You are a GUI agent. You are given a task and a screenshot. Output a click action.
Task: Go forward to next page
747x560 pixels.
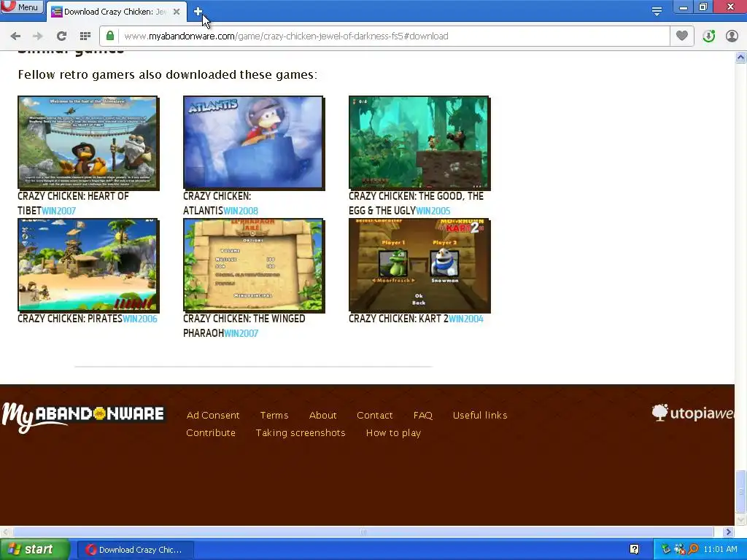tap(38, 36)
